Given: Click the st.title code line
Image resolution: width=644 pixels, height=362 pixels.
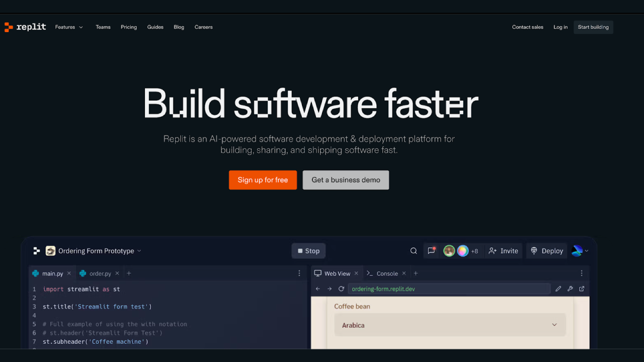Looking at the screenshot, I should coord(97,307).
